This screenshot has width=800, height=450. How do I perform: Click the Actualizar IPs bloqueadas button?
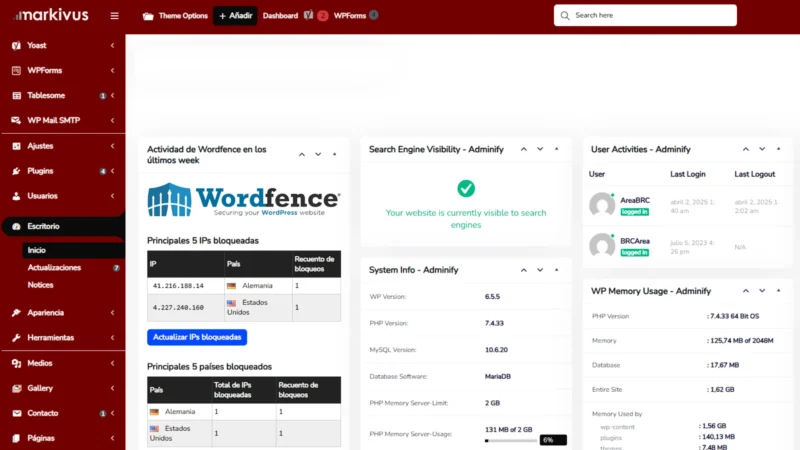[x=197, y=338]
